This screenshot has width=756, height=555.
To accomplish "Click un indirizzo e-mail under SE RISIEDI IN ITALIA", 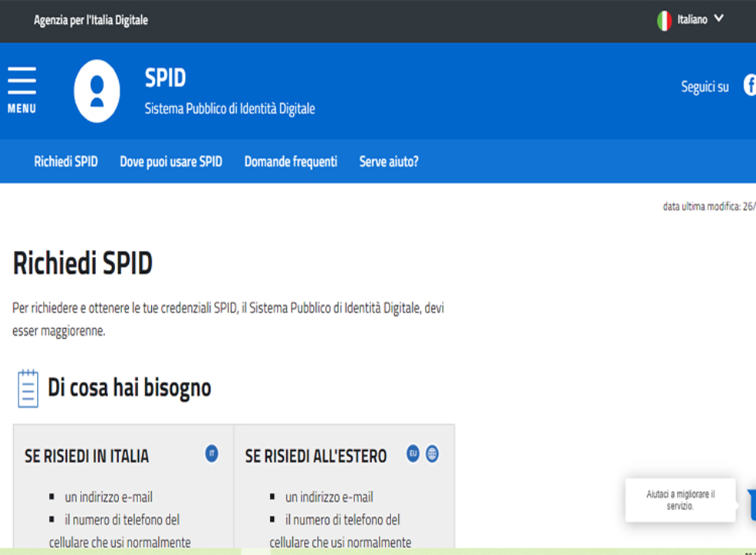I will [x=109, y=497].
